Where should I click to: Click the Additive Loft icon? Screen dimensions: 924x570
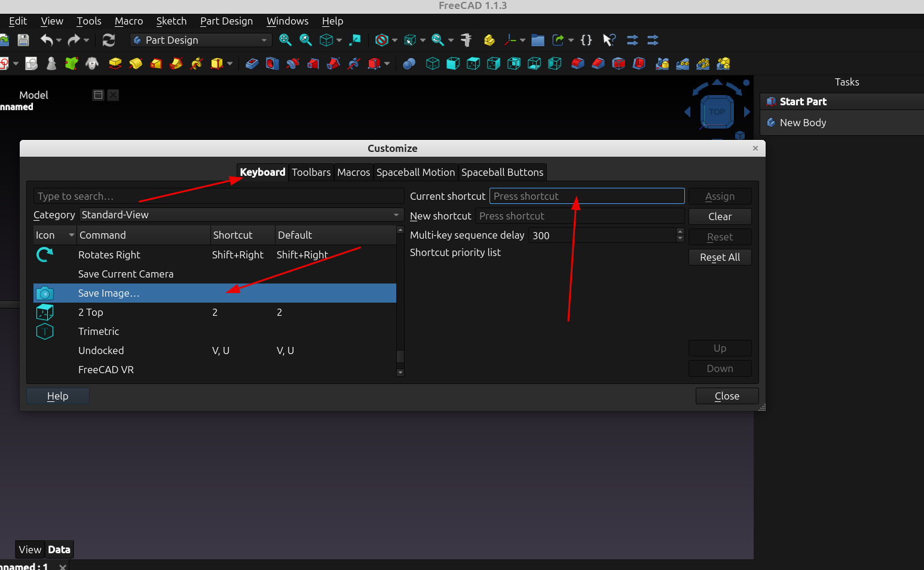(156, 63)
